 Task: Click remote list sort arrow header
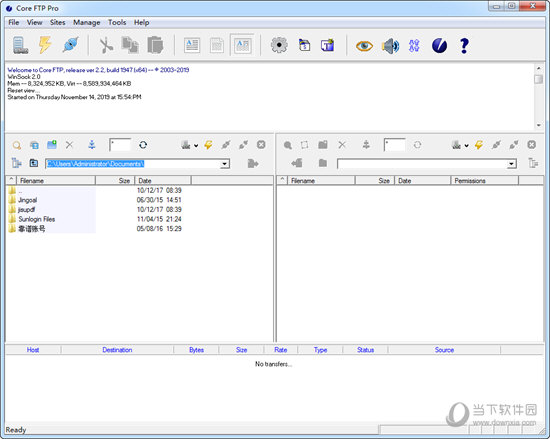(x=282, y=180)
